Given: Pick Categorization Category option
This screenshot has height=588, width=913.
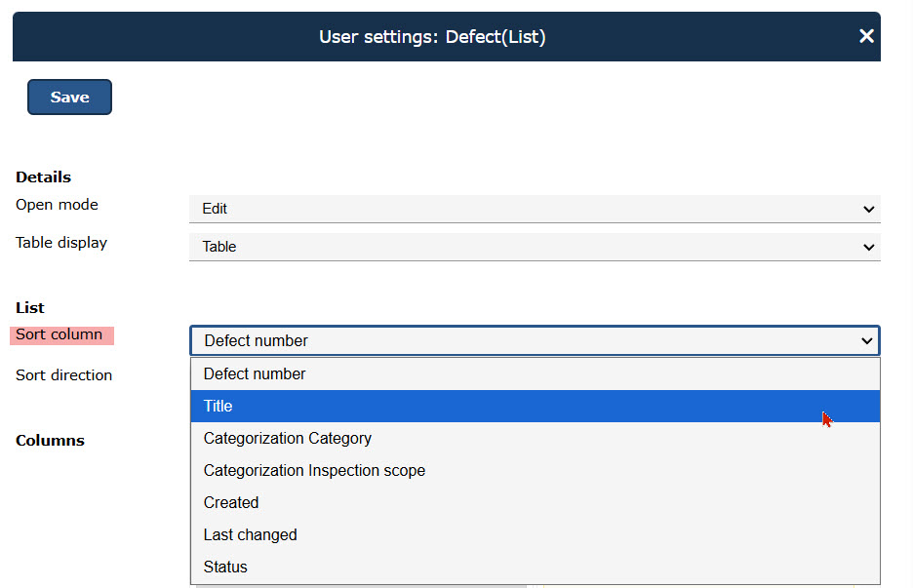Looking at the screenshot, I should click(x=287, y=438).
